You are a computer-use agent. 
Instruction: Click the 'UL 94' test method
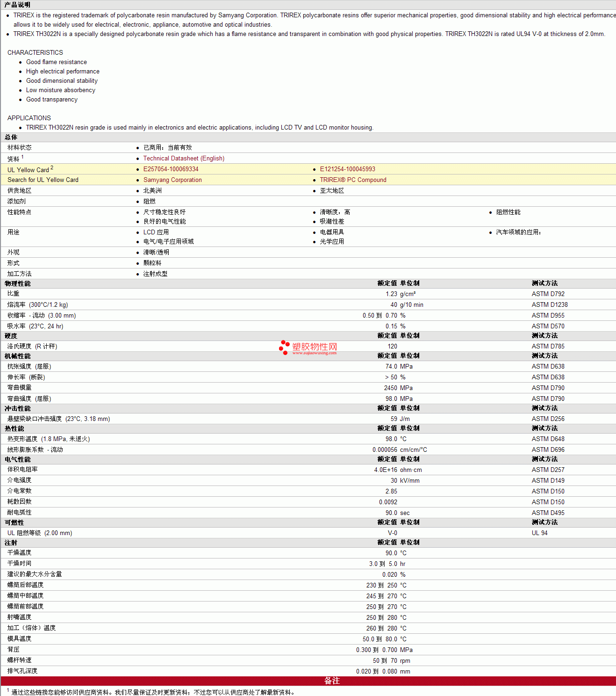pyautogui.click(x=540, y=533)
